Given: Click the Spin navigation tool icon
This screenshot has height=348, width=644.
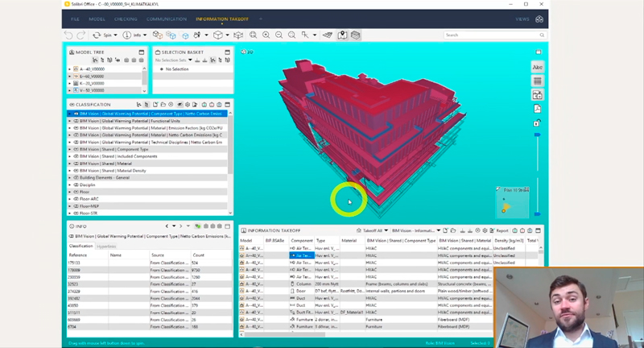Looking at the screenshot, I should point(97,35).
